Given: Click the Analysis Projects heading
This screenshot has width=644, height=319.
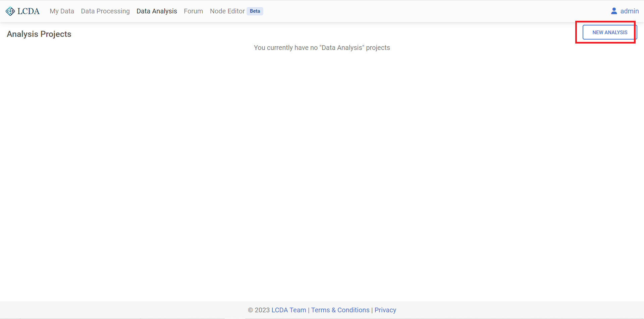Looking at the screenshot, I should (39, 34).
